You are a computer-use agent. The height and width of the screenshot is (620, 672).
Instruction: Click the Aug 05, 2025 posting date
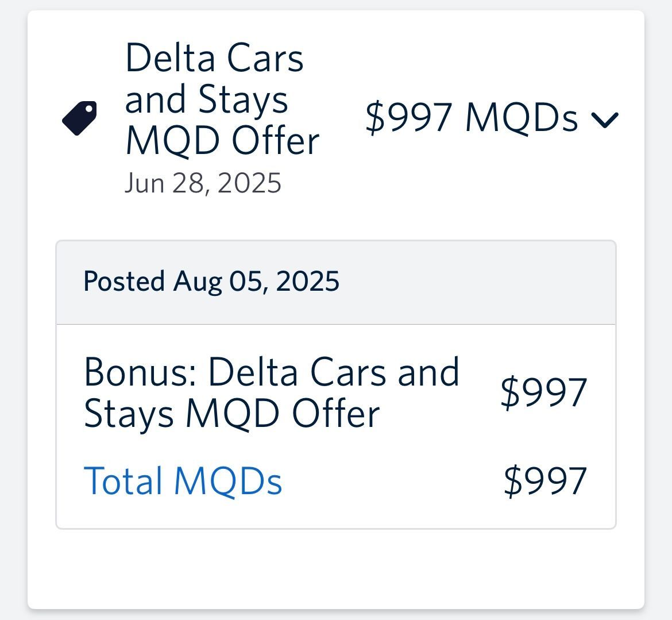click(256, 282)
